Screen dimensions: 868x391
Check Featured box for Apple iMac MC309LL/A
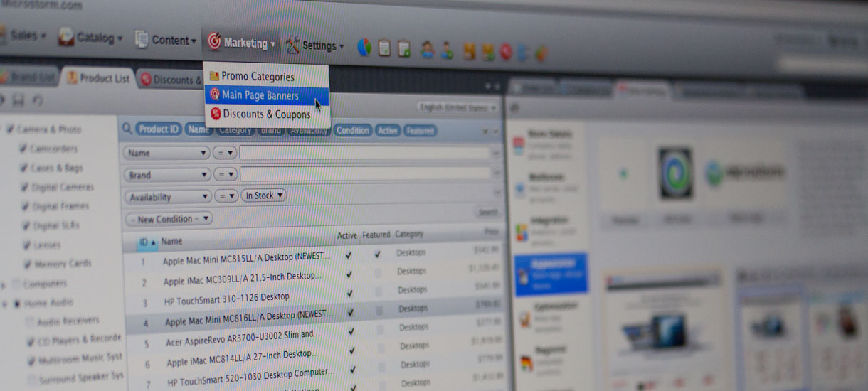click(x=378, y=273)
